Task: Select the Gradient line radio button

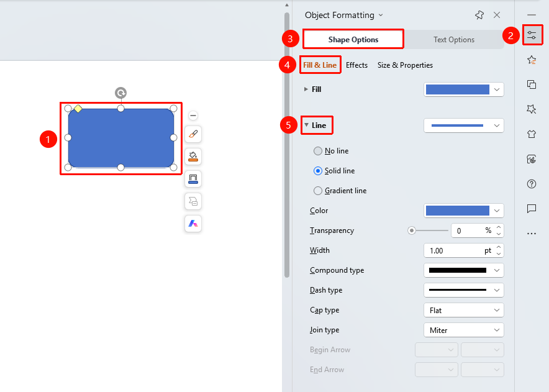Action: (x=317, y=191)
